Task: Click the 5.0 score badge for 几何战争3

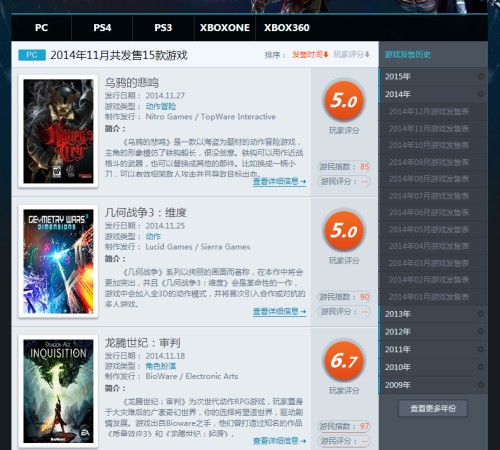Action: pyautogui.click(x=344, y=230)
